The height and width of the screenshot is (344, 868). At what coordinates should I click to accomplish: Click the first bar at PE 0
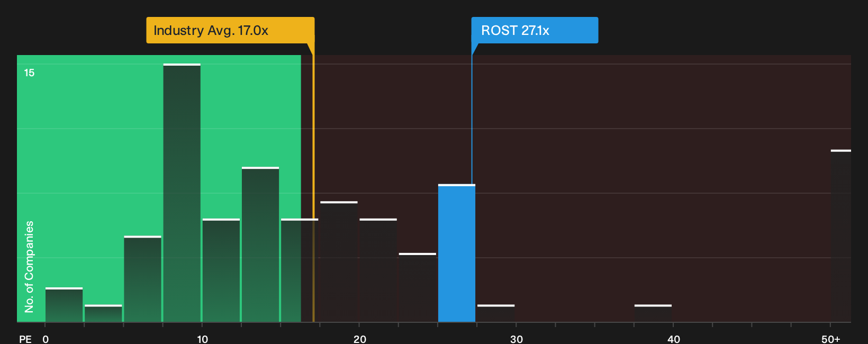[64, 305]
